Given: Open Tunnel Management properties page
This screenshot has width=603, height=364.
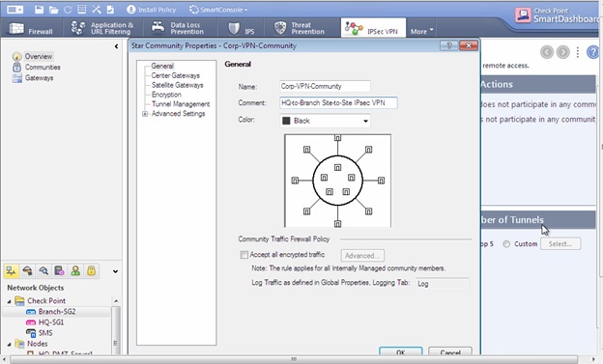Looking at the screenshot, I should click(181, 103).
